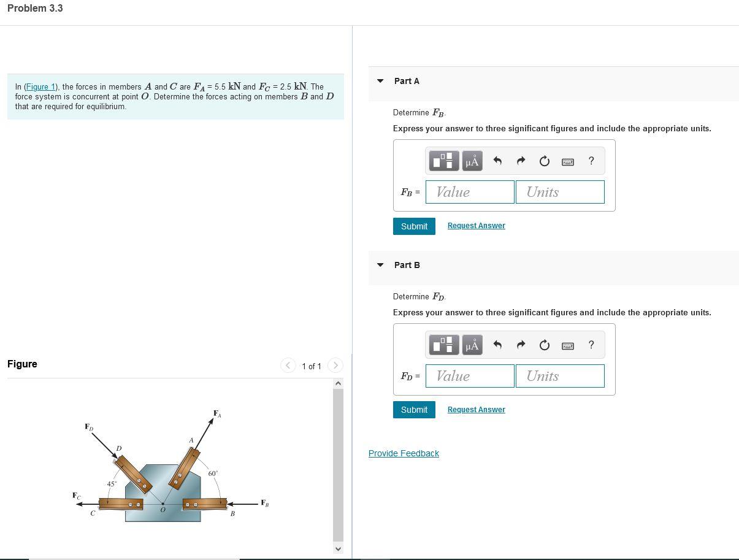Click figure panel vertical scrollbar thumb
This screenshot has width=739, height=560.
338,464
